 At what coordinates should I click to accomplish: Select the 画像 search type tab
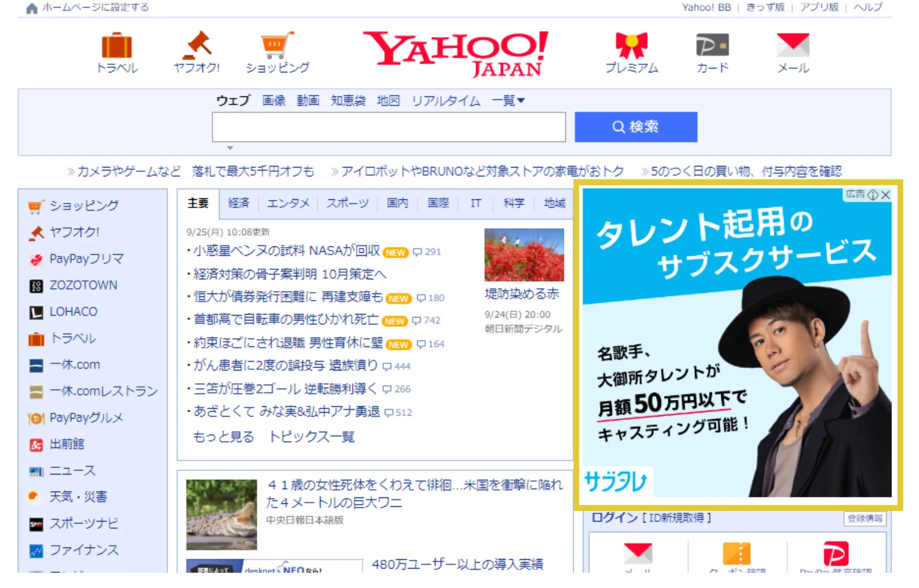[x=274, y=101]
